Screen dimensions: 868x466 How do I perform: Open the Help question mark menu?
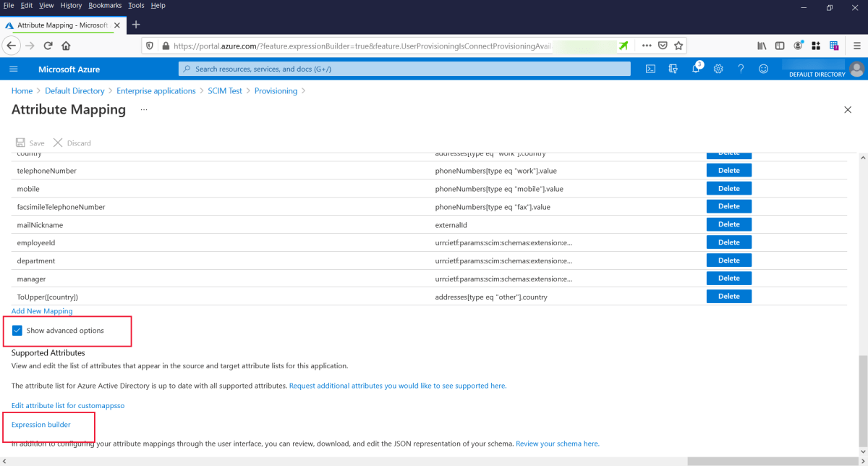click(740, 69)
